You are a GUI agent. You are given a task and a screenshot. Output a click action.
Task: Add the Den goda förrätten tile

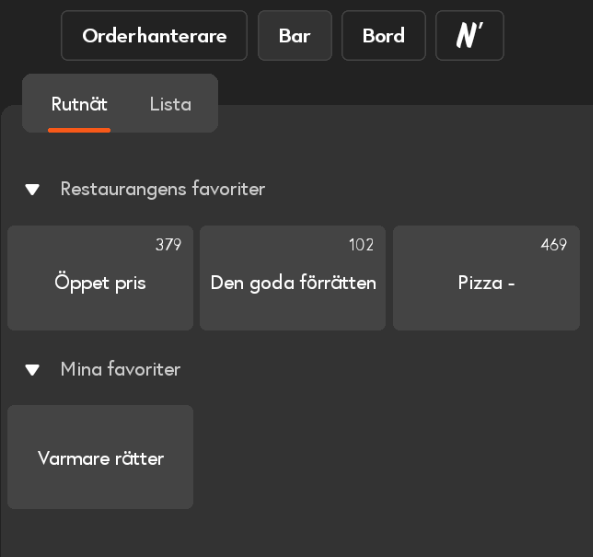[x=293, y=278]
